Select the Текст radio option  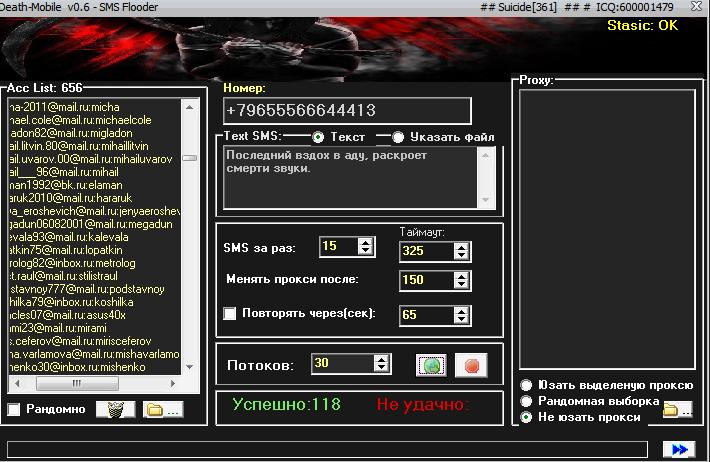(318, 137)
